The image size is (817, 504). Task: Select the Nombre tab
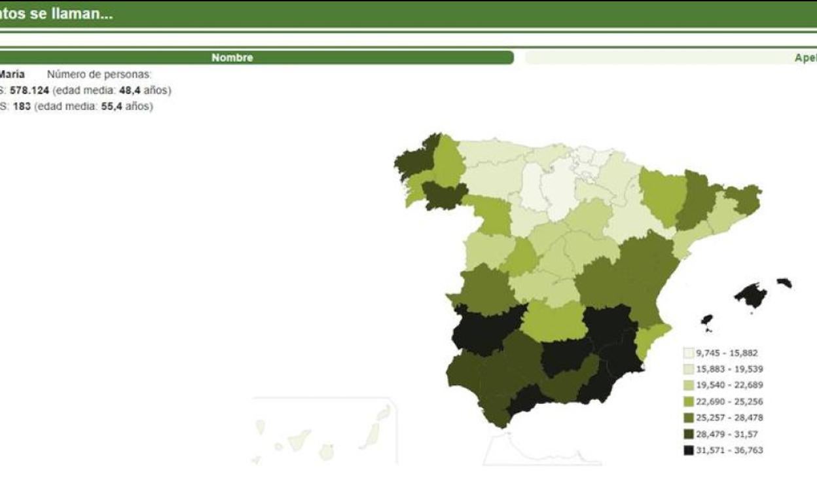coord(232,58)
